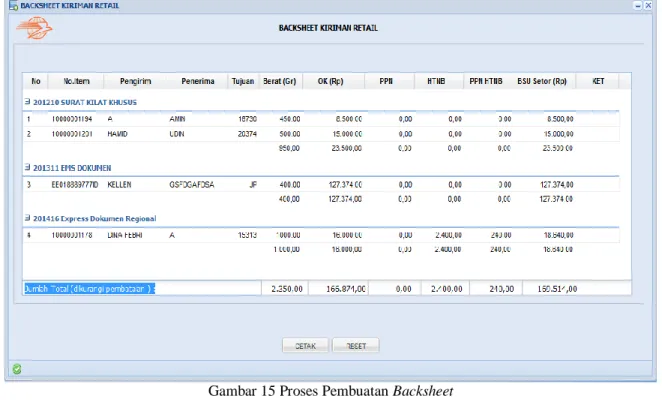Select item number 1000001194 in row 1
This screenshot has height=402, width=662.
pos(72,119)
